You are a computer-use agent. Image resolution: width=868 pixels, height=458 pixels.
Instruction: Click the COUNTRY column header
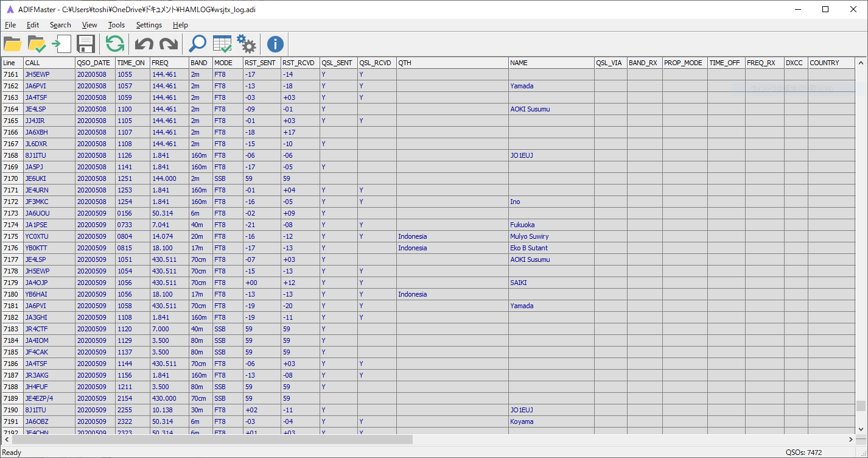tap(831, 63)
